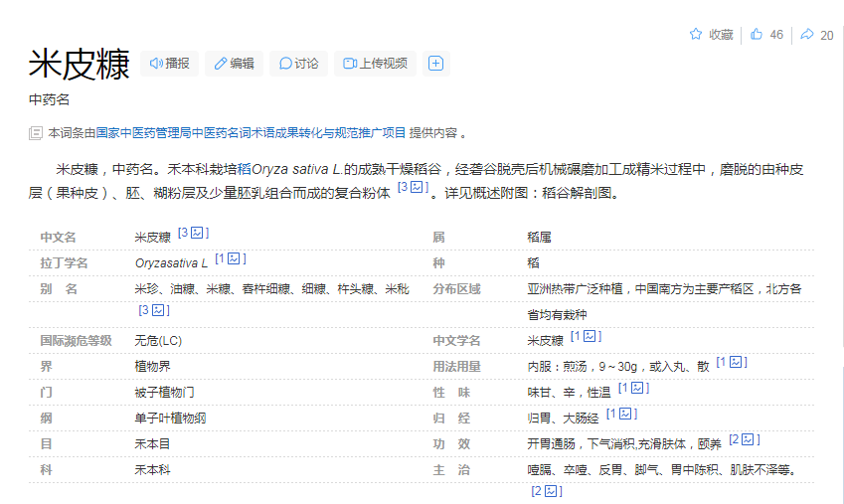Open the 国家中医药管理局中医药名词术语成果转化与规范推广项目 link
This screenshot has height=504, width=844.
coord(251,132)
